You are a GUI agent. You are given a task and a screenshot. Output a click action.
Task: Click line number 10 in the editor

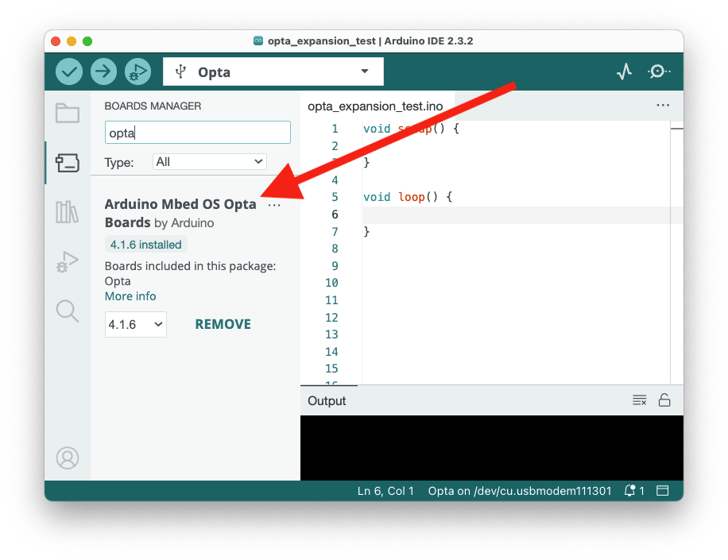click(x=331, y=283)
